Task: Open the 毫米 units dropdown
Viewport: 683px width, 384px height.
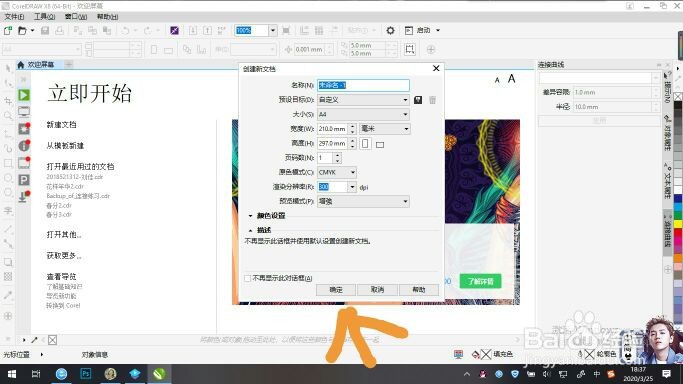Action: click(x=384, y=129)
